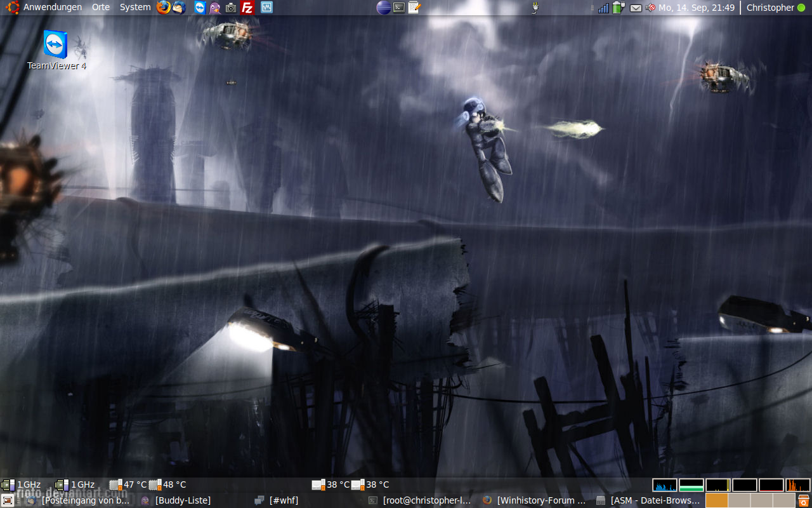The height and width of the screenshot is (508, 812).
Task: Click the CPU load monitor graph
Action: pyautogui.click(x=665, y=485)
